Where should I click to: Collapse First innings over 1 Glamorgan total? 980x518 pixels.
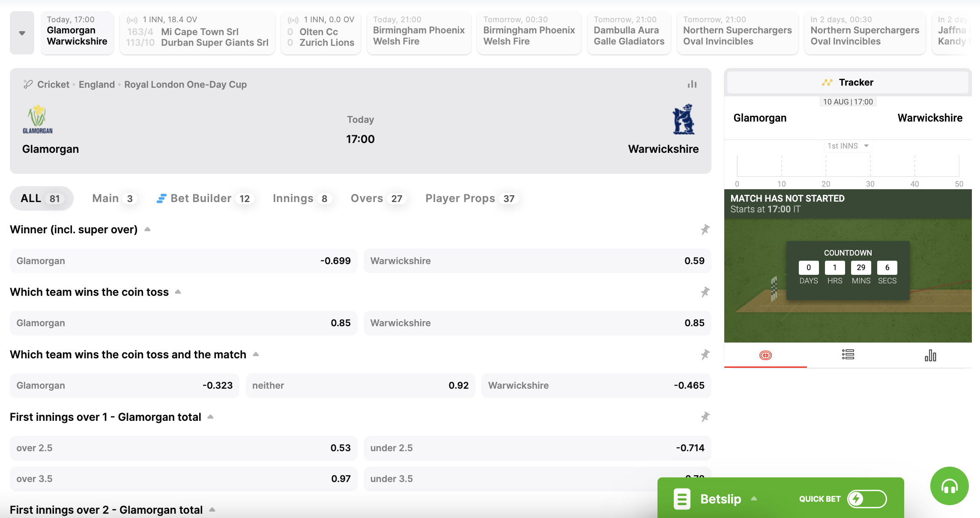[x=210, y=417]
